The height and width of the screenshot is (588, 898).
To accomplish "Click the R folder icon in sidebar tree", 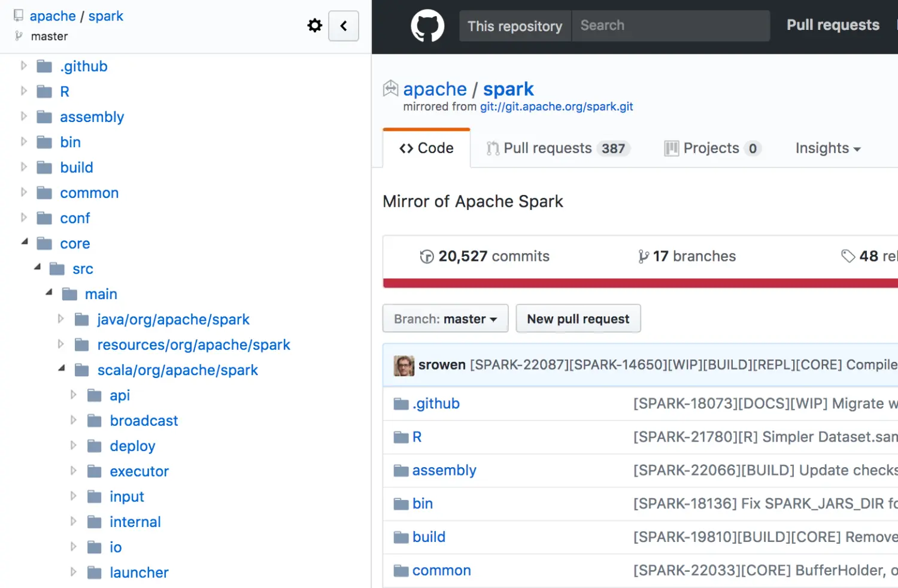I will (x=44, y=92).
